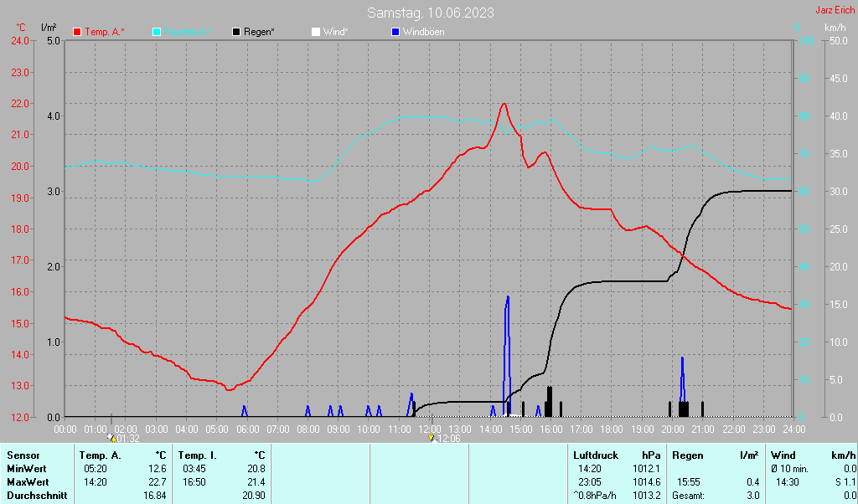Click the 24:00 tick on time axis
The width and height of the screenshot is (858, 504).
793,429
